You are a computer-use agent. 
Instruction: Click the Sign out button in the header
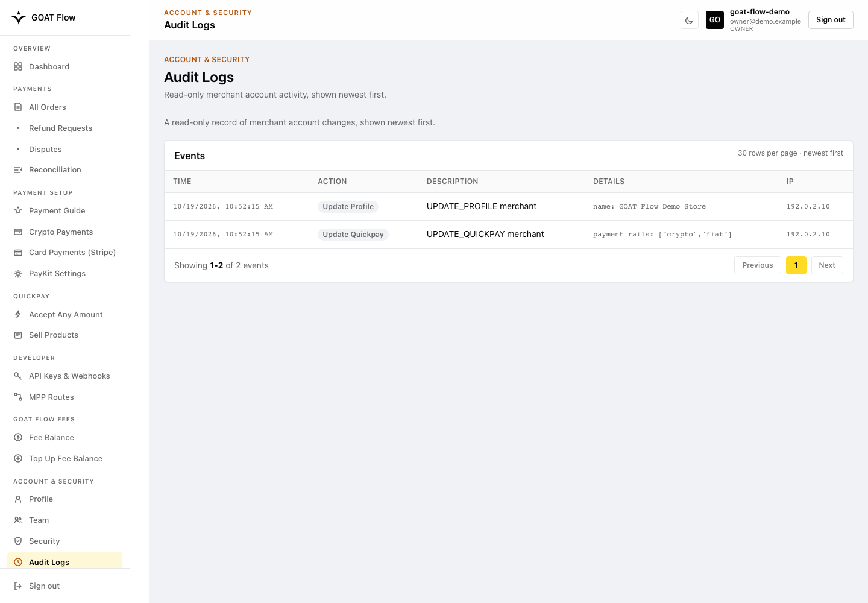coord(831,20)
